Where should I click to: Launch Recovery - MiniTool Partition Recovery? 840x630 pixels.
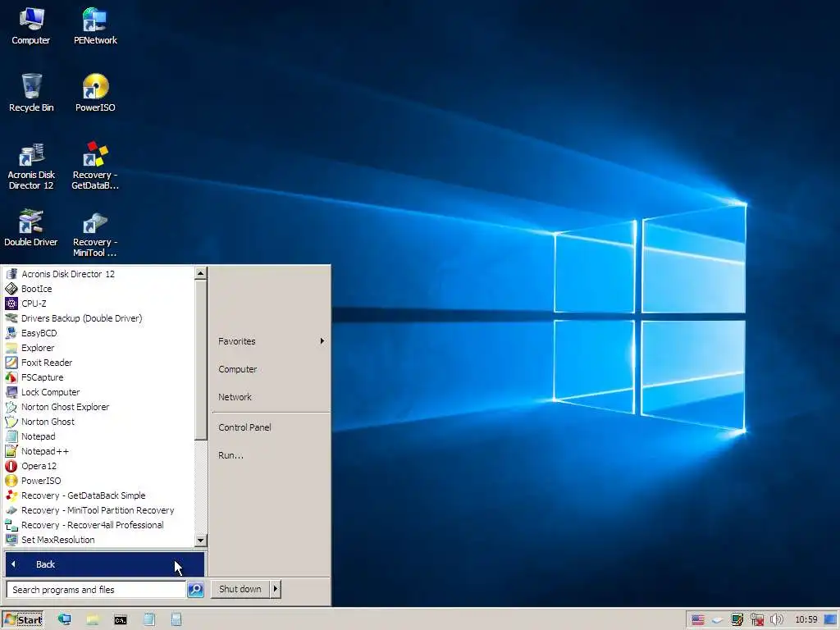(x=98, y=510)
